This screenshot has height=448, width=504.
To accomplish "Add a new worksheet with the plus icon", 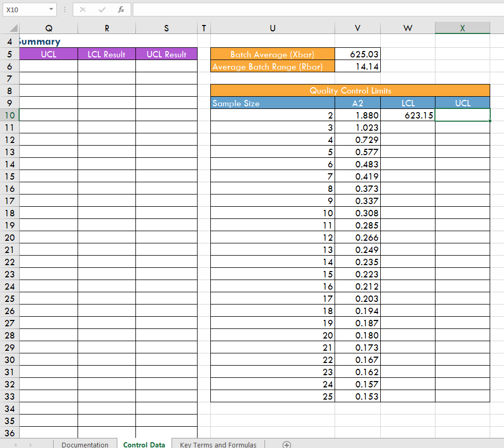I will tap(287, 445).
